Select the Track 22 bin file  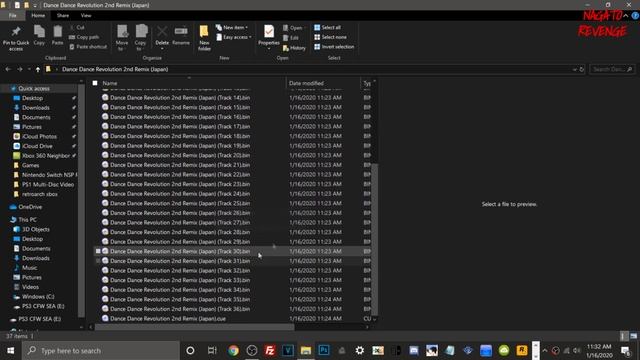[x=180, y=174]
